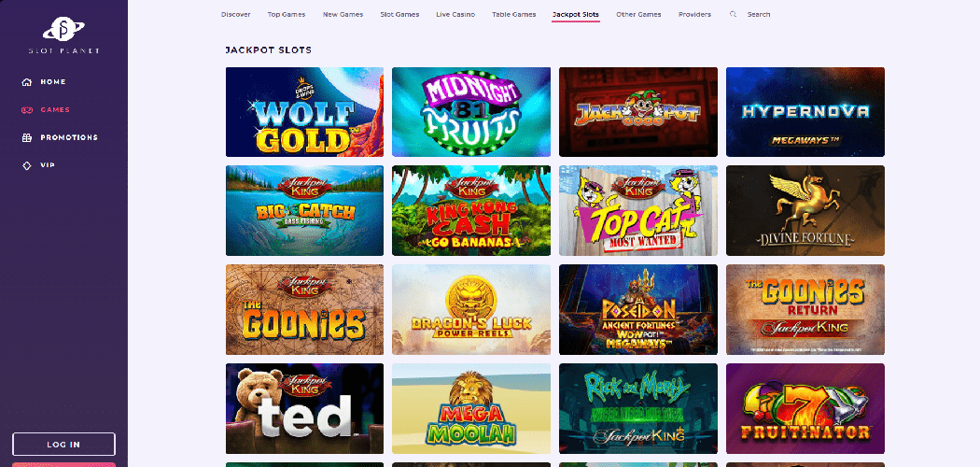
Task: Open the Midnight Fruits 81 tile
Action: click(471, 112)
